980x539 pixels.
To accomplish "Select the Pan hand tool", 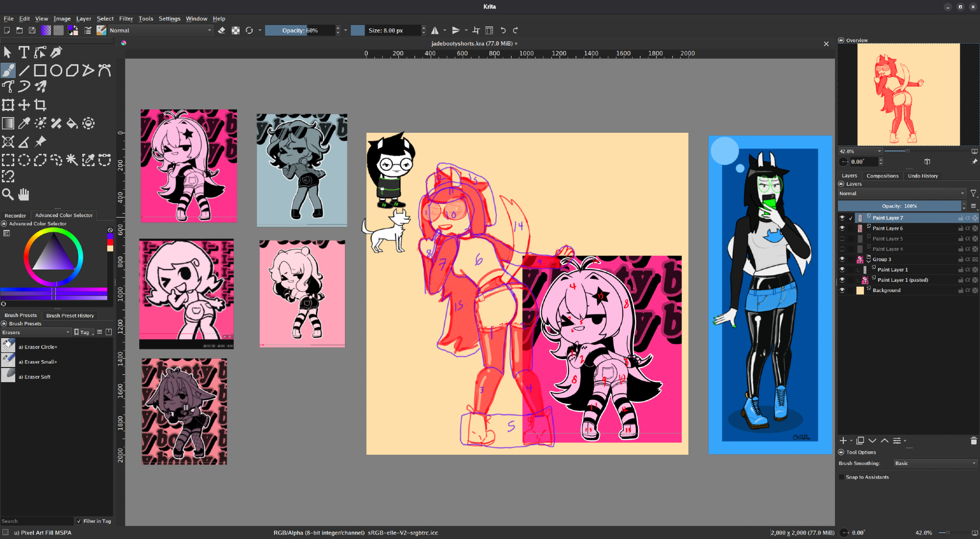I will click(24, 195).
